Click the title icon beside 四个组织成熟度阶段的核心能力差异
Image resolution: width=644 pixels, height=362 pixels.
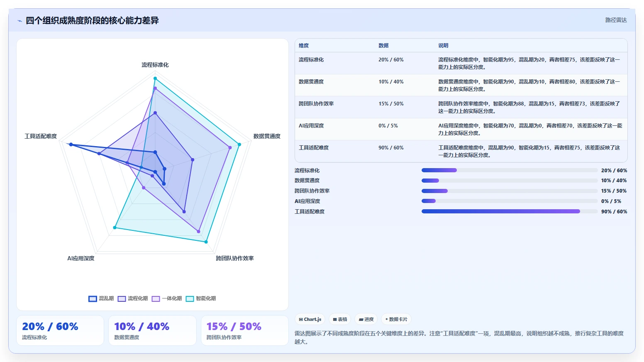pyautogui.click(x=20, y=21)
